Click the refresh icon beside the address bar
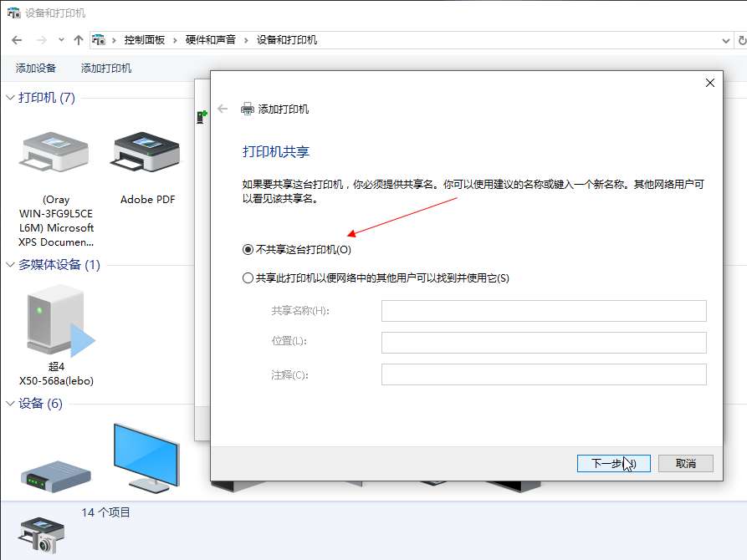This screenshot has height=560, width=747. pyautogui.click(x=742, y=40)
